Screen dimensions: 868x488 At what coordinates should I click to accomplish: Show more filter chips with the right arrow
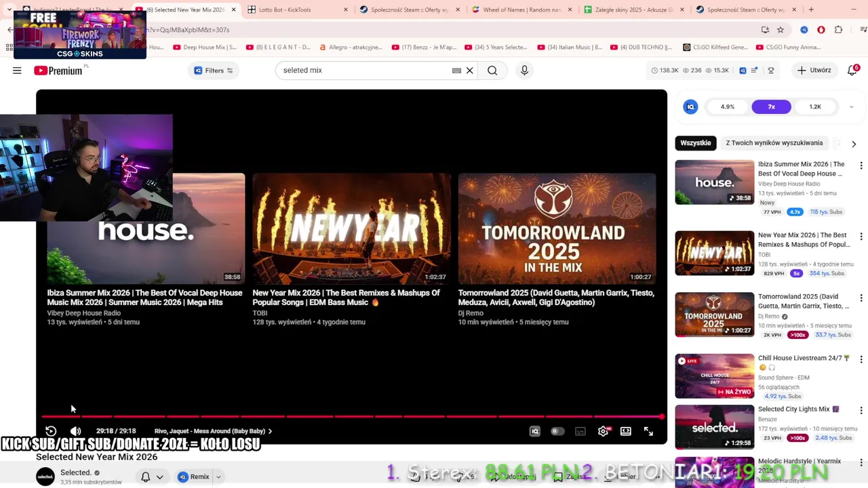(x=854, y=144)
